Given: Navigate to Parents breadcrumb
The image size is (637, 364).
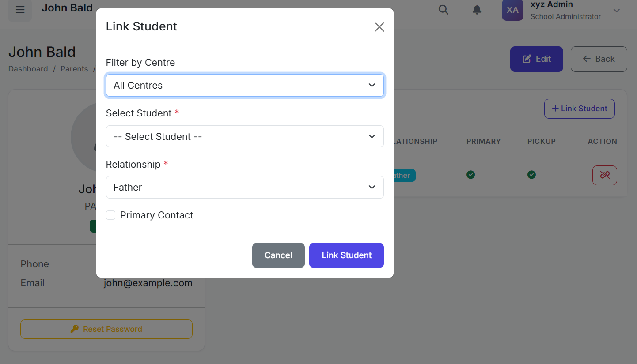Looking at the screenshot, I should [x=74, y=69].
